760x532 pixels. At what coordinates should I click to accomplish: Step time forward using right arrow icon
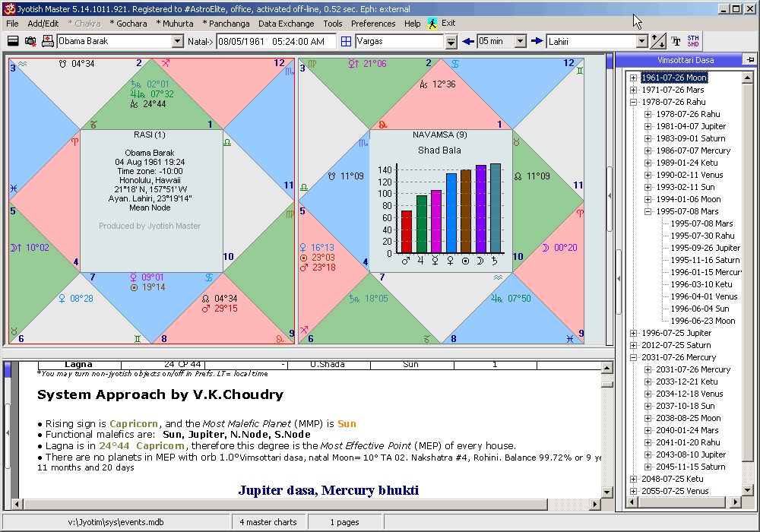(x=537, y=41)
